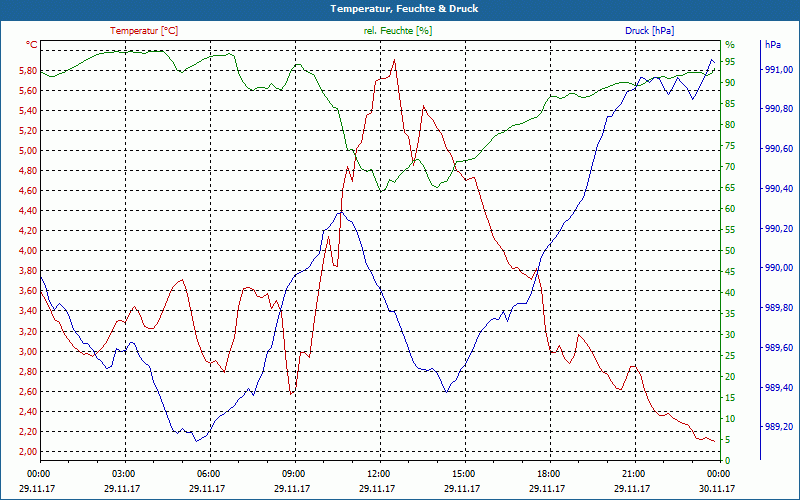This screenshot has width=800, height=500.
Task: Click the 15:00 time axis label
Action: (x=464, y=473)
